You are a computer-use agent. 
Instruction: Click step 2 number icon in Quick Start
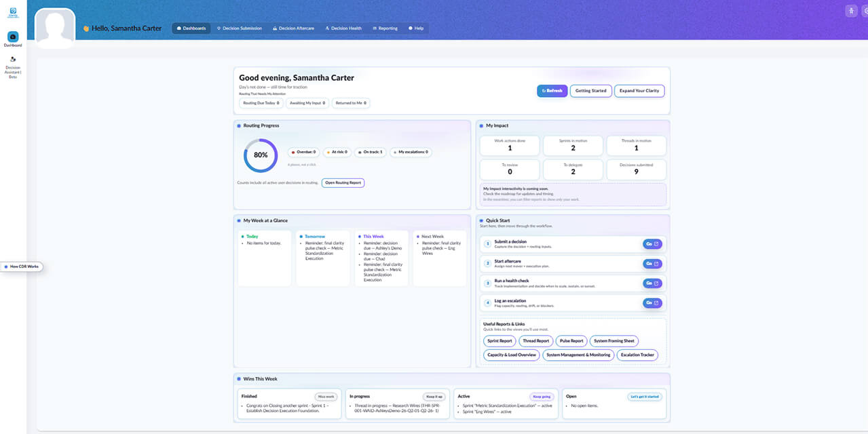[x=487, y=263]
